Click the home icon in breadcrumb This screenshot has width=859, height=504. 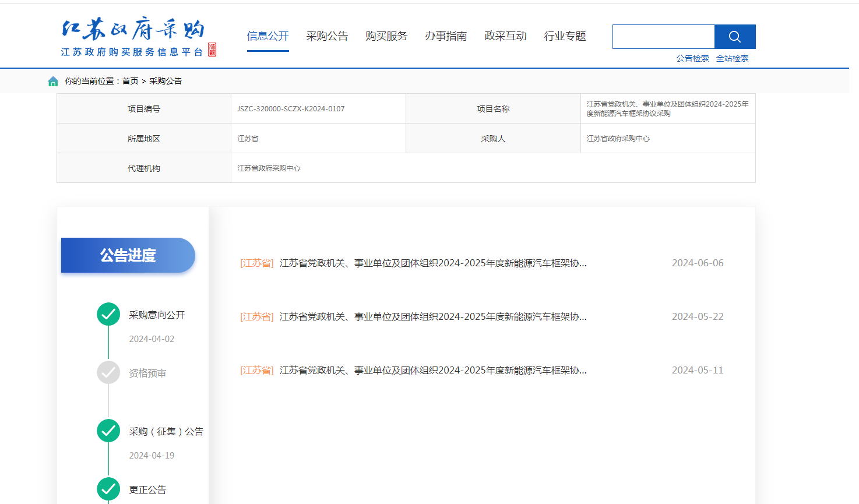(x=53, y=81)
